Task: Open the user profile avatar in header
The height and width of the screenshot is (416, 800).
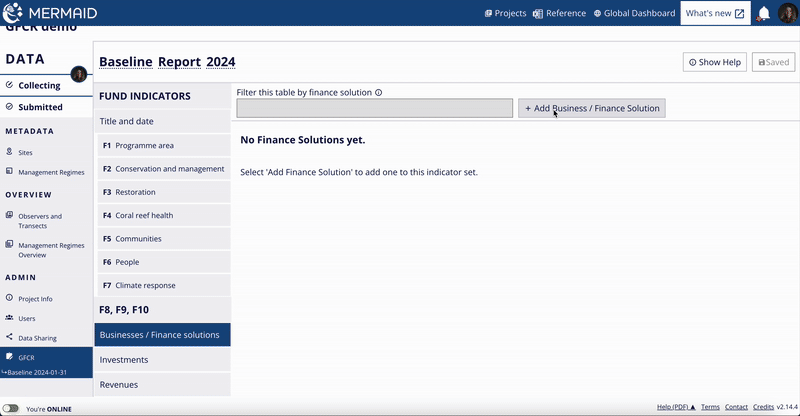Action: click(x=788, y=13)
